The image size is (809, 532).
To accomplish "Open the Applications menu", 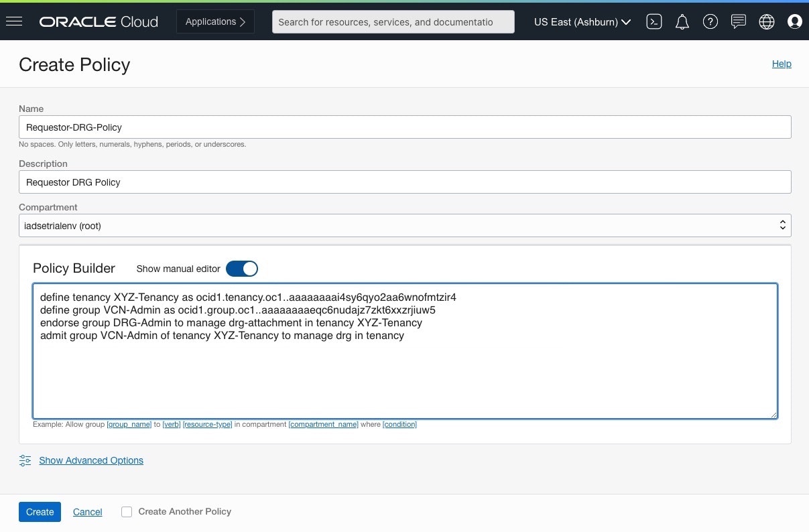I will (x=216, y=21).
